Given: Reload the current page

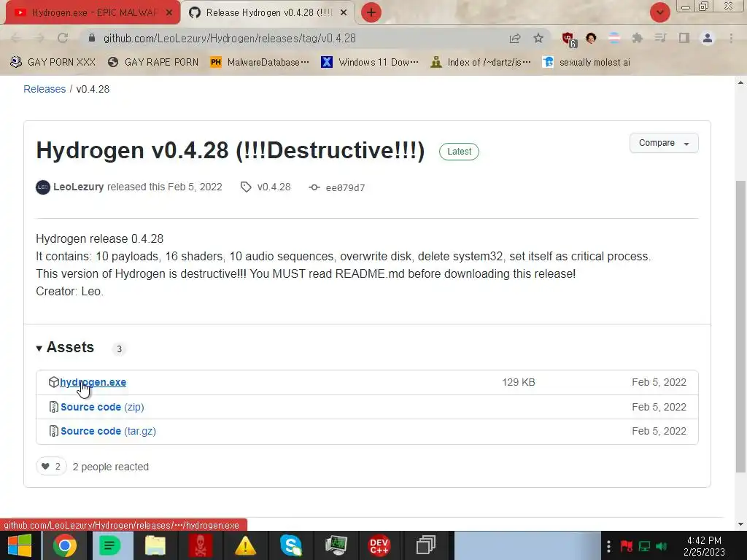Looking at the screenshot, I should 63,38.
